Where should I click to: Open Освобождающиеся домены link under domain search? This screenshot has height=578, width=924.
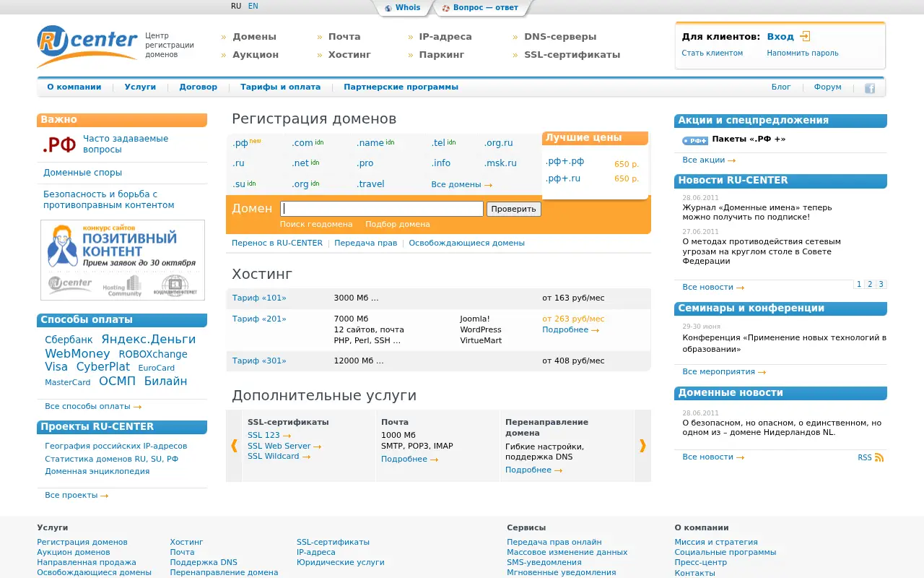click(466, 243)
